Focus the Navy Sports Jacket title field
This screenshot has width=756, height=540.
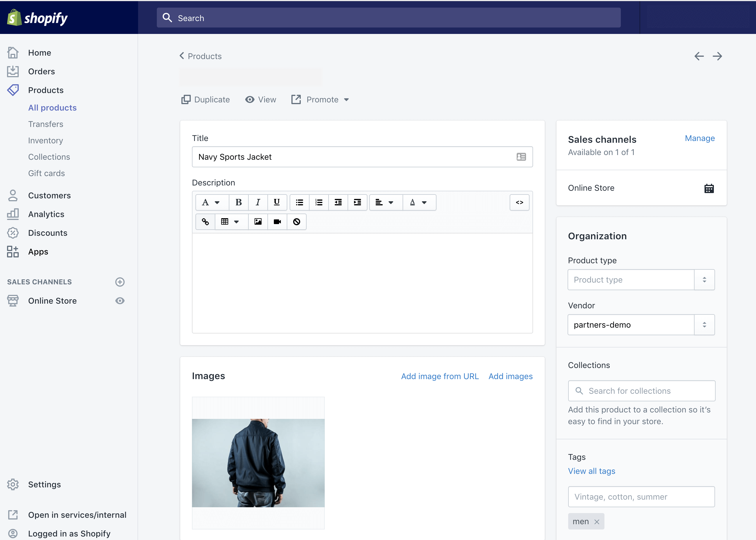coord(362,157)
